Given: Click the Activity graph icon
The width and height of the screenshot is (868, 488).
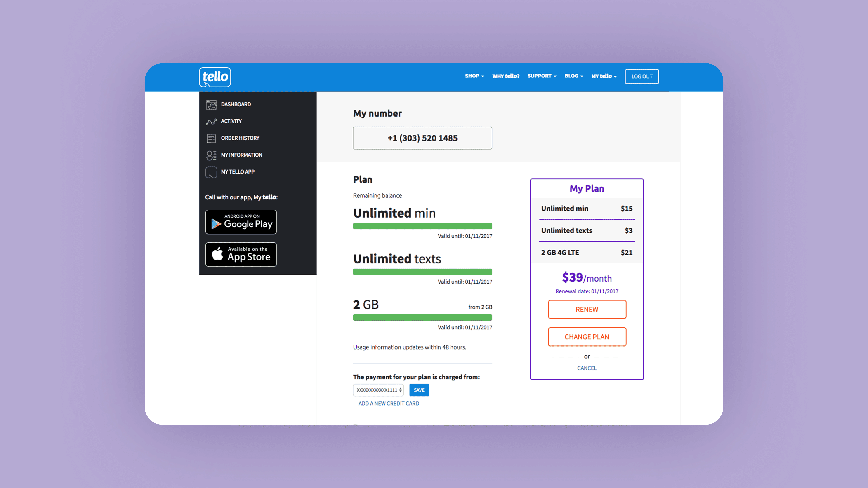Looking at the screenshot, I should (x=211, y=121).
